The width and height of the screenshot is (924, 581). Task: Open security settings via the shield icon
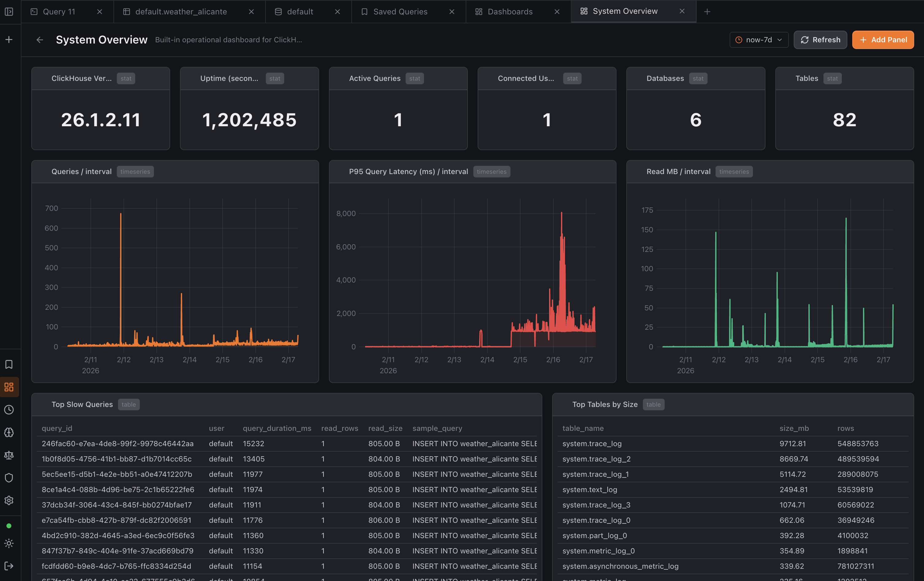(x=9, y=477)
